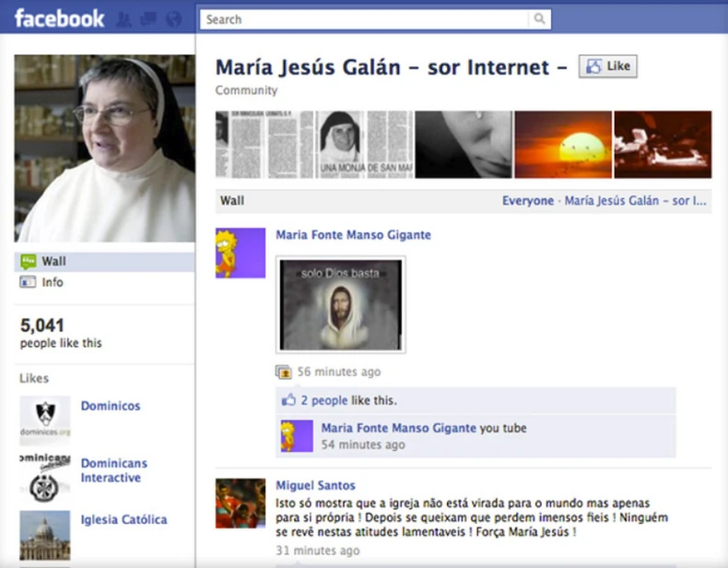728x568 pixels.
Task: Switch to the Info tab
Action: coord(52,282)
